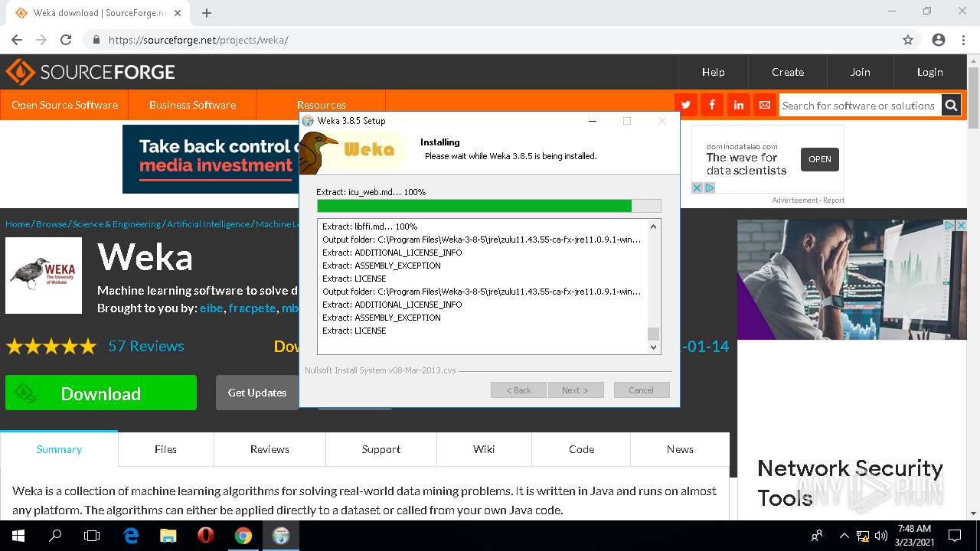Open Task View on taskbar
The image size is (980, 551).
[x=92, y=536]
